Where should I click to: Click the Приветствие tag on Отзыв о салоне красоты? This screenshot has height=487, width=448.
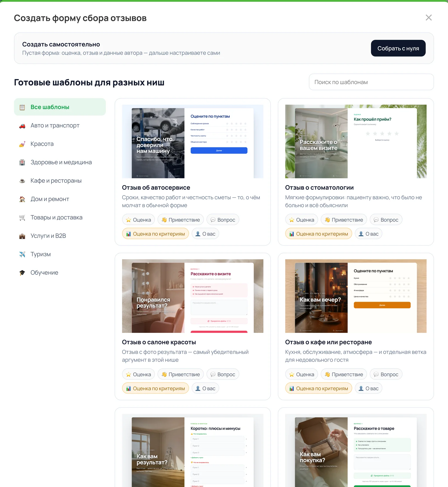(181, 374)
